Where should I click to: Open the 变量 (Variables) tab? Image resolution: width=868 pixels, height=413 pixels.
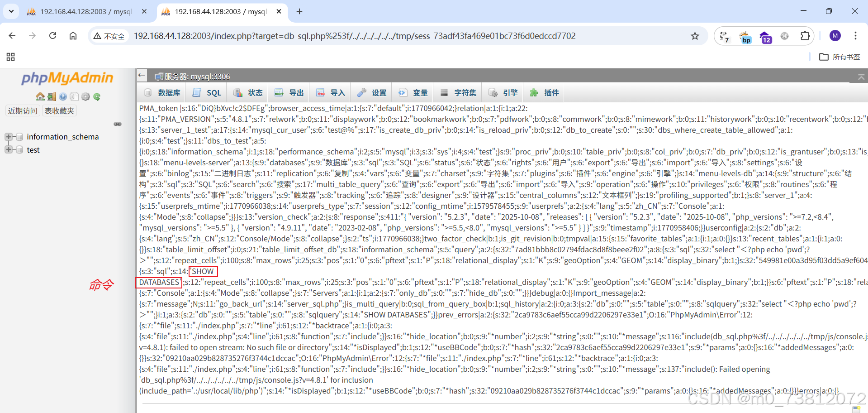[413, 93]
